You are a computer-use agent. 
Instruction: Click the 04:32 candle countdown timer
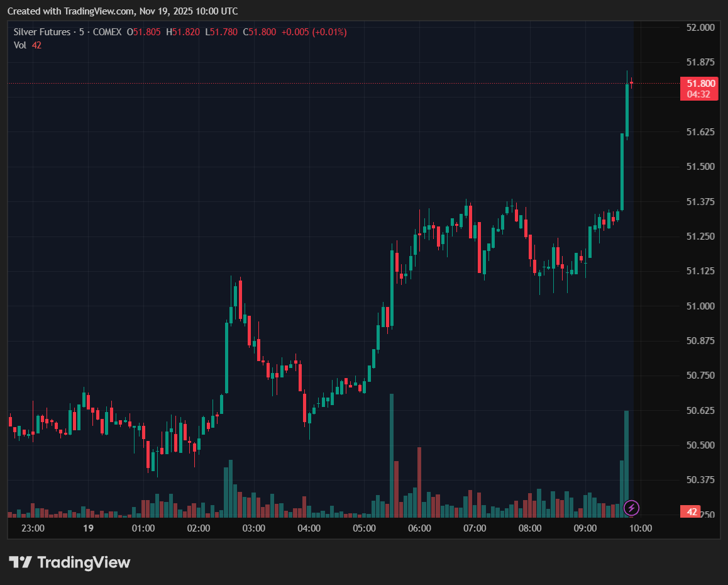click(699, 94)
